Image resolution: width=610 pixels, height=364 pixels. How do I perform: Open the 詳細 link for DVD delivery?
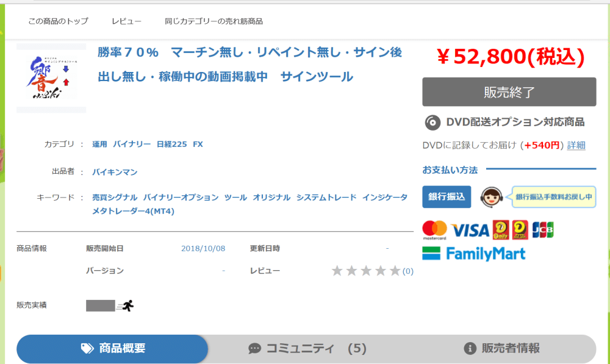576,146
